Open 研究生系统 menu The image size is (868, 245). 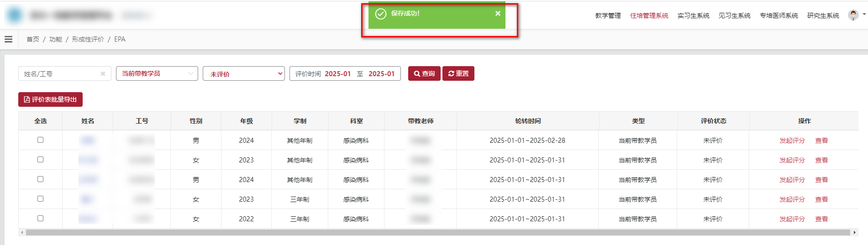tap(823, 16)
